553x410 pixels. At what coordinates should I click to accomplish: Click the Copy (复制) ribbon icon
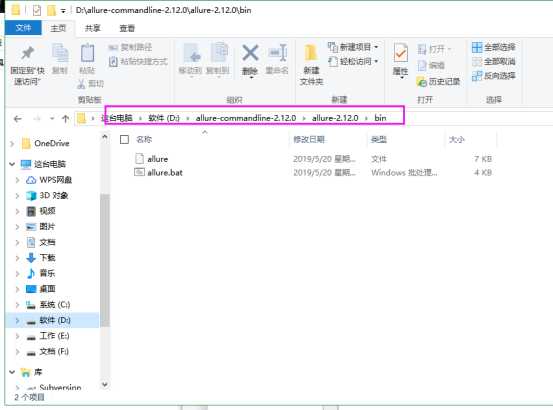point(60,54)
